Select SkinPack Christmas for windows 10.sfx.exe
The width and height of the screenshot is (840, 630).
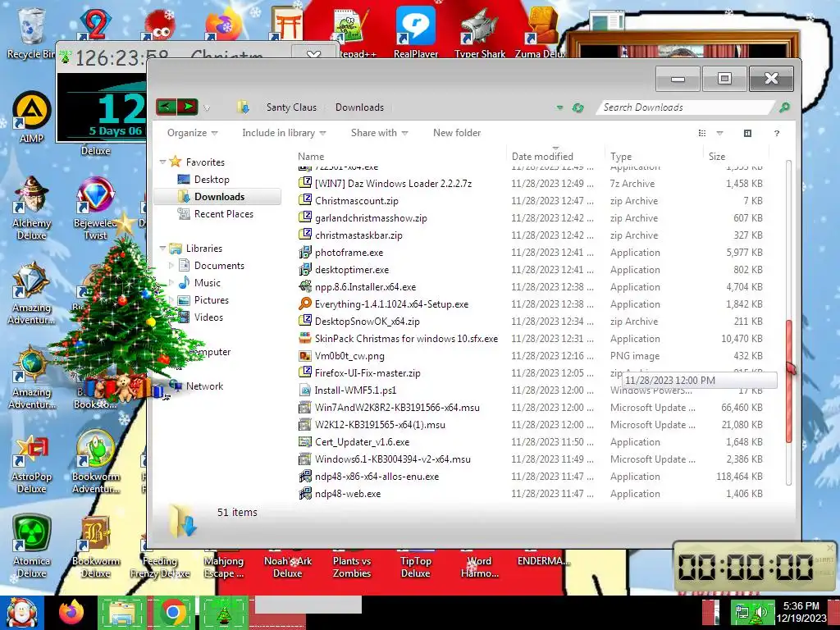pyautogui.click(x=406, y=339)
